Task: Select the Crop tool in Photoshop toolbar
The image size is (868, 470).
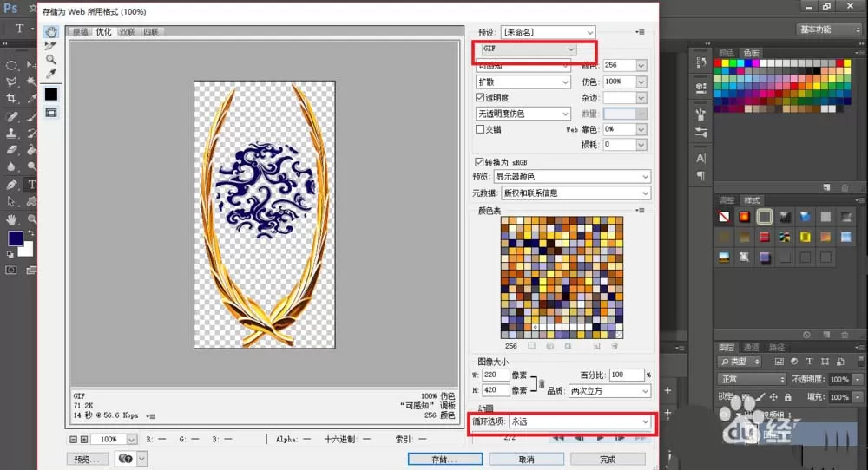Action: (11, 99)
